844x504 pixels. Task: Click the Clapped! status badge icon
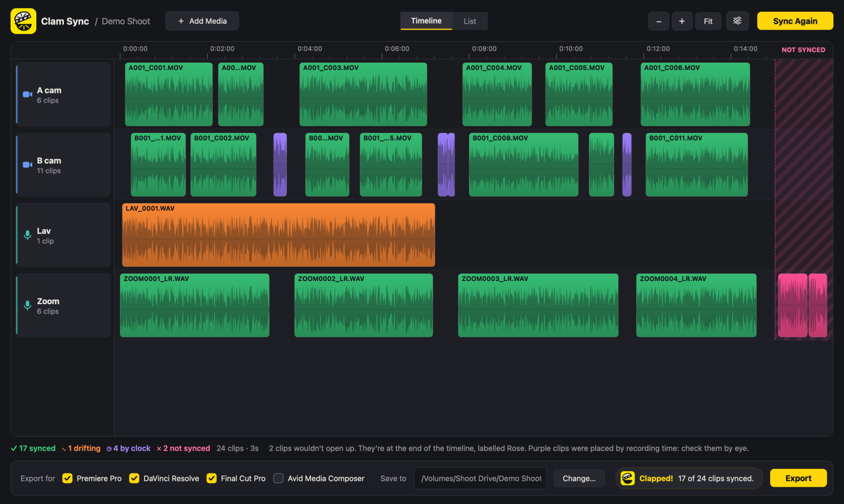(x=628, y=478)
